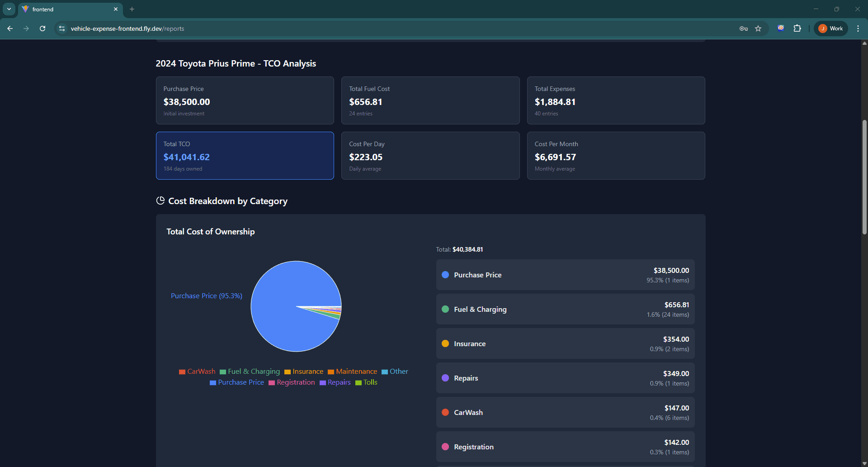This screenshot has height=467, width=868.
Task: Click the browser back arrow
Action: (10, 29)
